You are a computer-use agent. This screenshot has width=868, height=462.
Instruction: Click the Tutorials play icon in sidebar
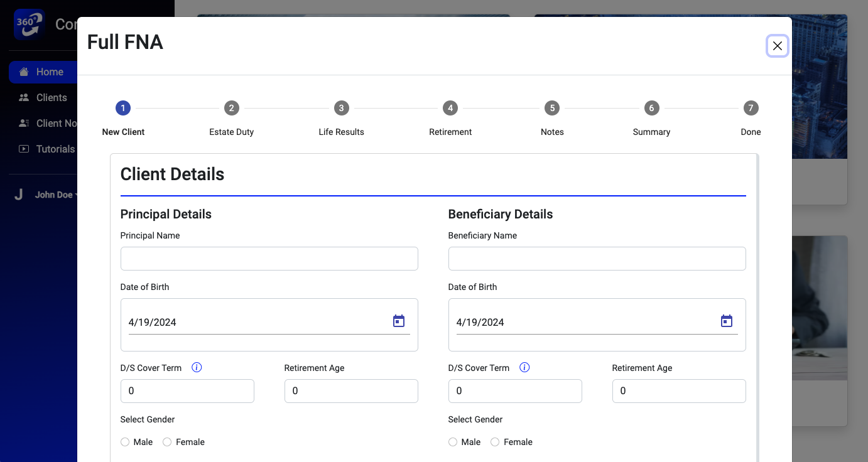click(x=24, y=149)
